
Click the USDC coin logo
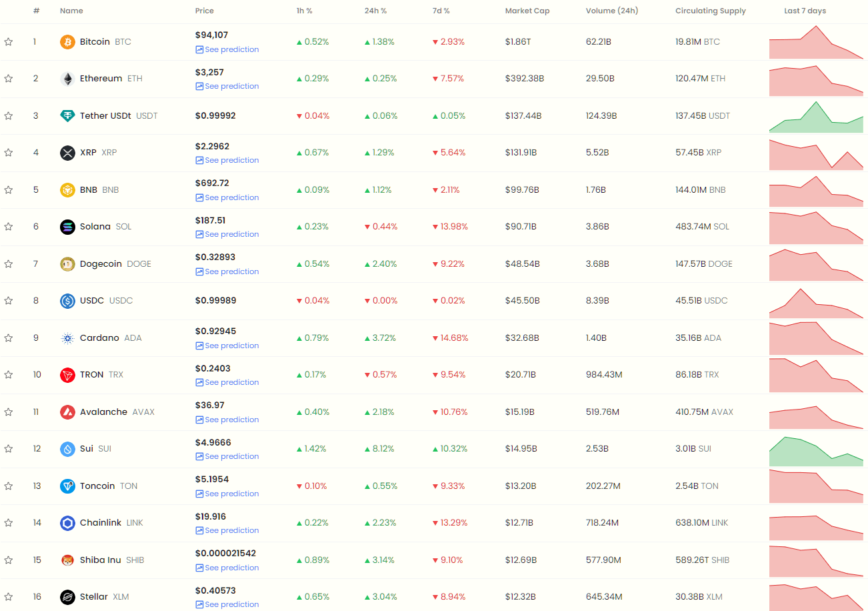(x=67, y=301)
